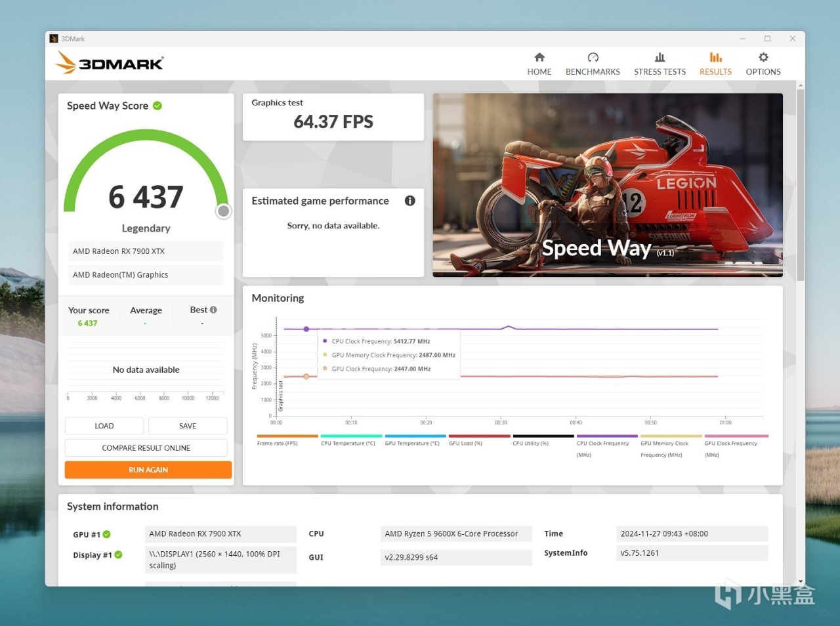Click the GPU #1 value AMD Radeon RX 7900 XTX
This screenshot has width=840, height=626.
(x=220, y=534)
